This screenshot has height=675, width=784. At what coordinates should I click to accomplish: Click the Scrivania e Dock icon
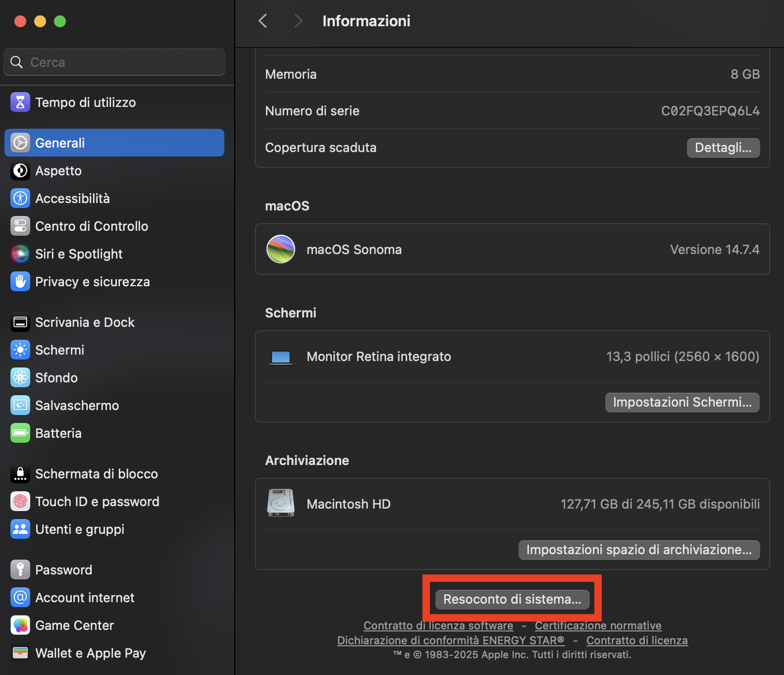click(20, 322)
